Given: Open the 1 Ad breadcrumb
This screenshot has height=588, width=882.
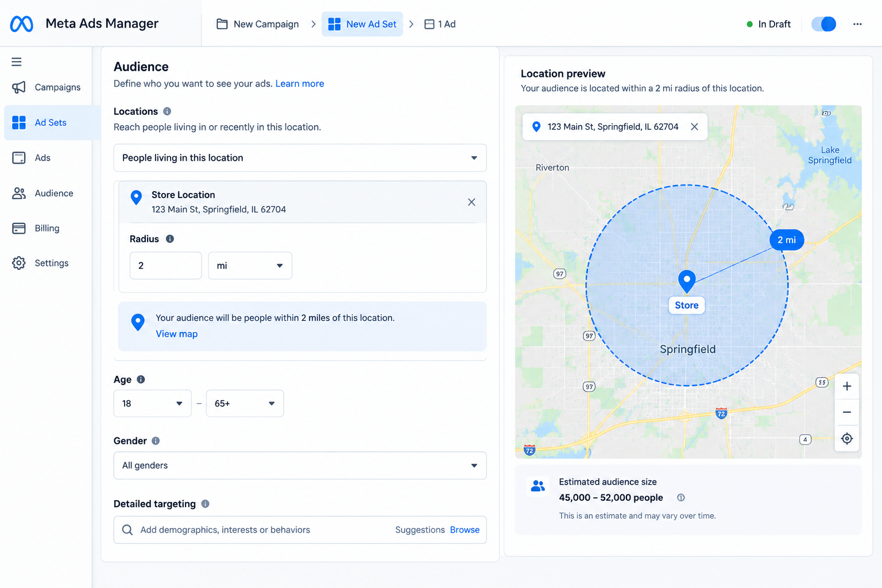Looking at the screenshot, I should coord(440,24).
